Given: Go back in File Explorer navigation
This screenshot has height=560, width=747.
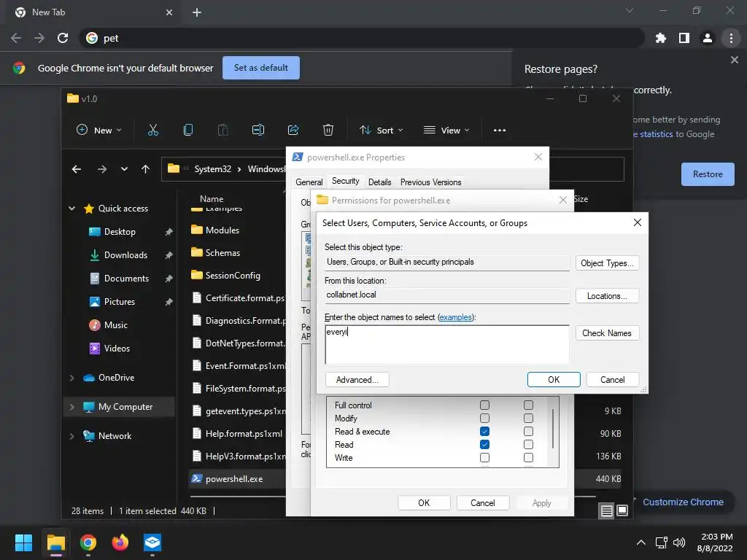Looking at the screenshot, I should click(76, 169).
